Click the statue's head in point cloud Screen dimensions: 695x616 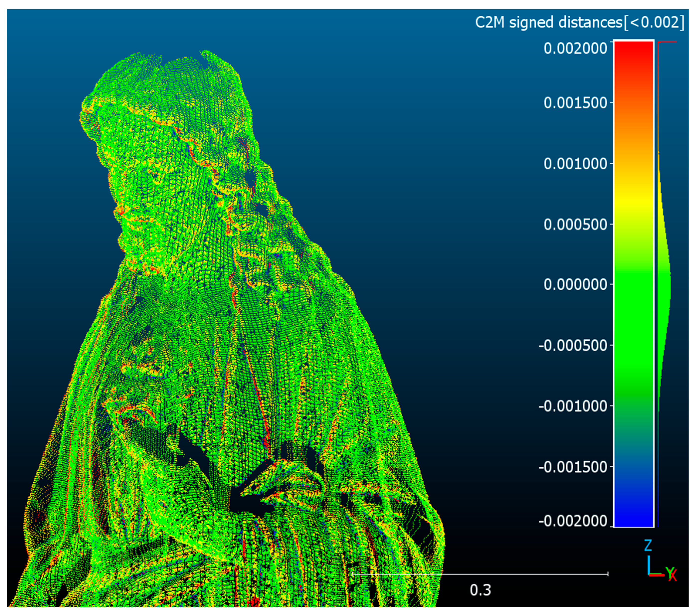(x=170, y=136)
